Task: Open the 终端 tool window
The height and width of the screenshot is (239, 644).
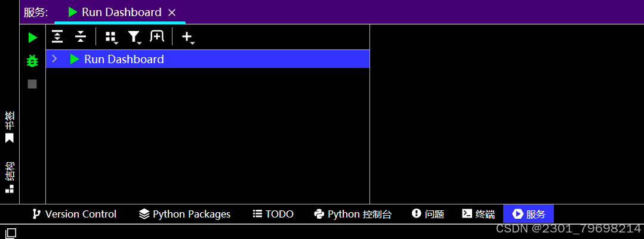Action: point(479,214)
